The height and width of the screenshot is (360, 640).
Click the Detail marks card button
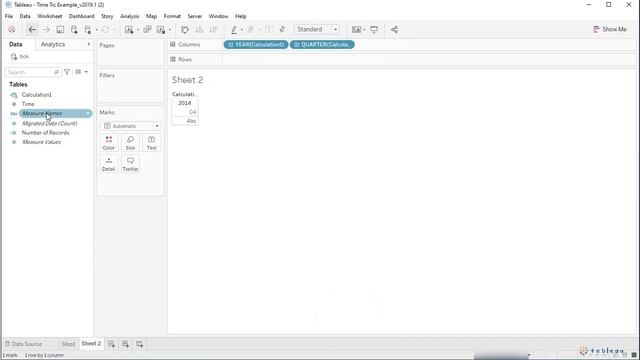(109, 164)
